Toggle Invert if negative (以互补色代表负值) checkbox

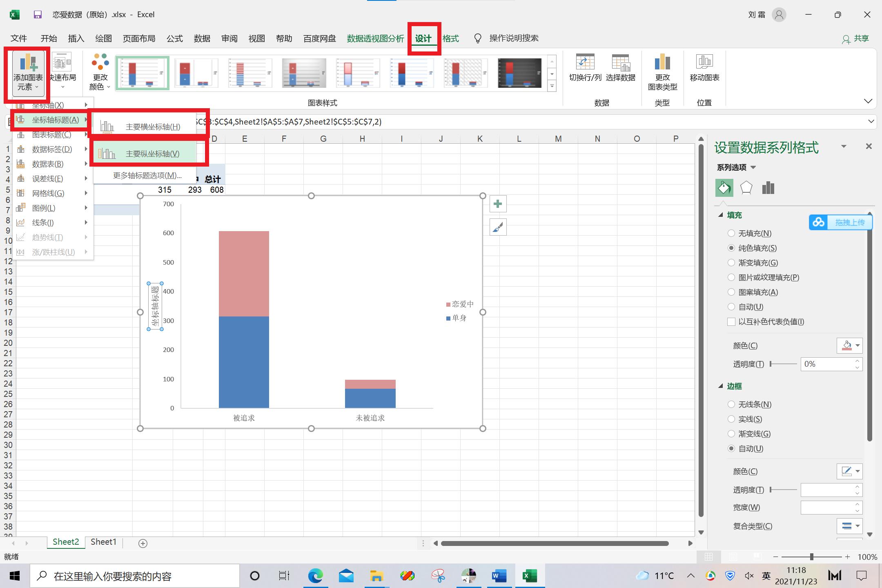click(x=731, y=322)
